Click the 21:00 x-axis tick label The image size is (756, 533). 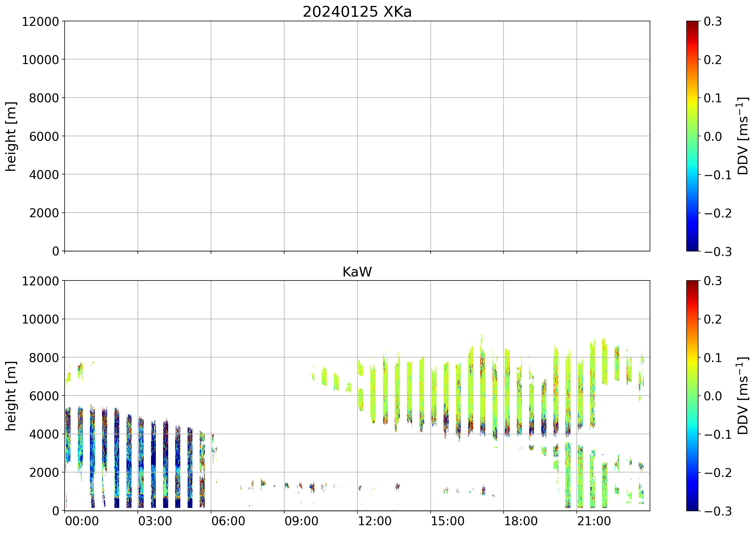click(x=594, y=521)
